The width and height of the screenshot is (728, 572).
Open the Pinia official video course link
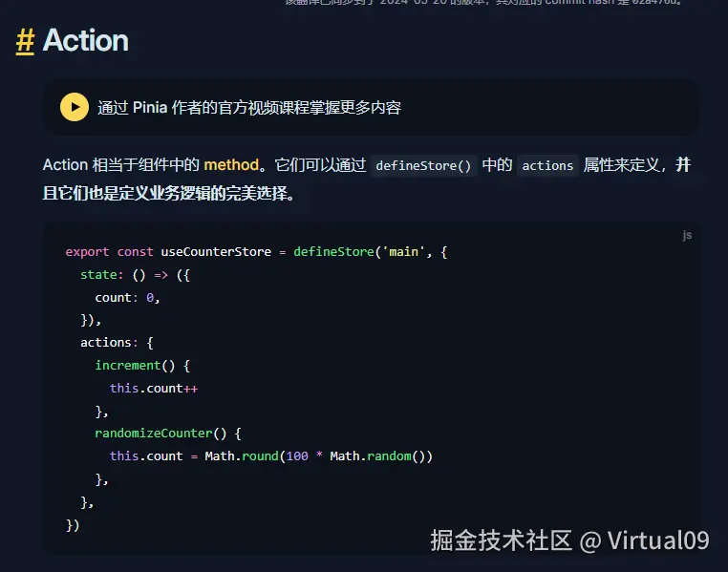point(248,107)
